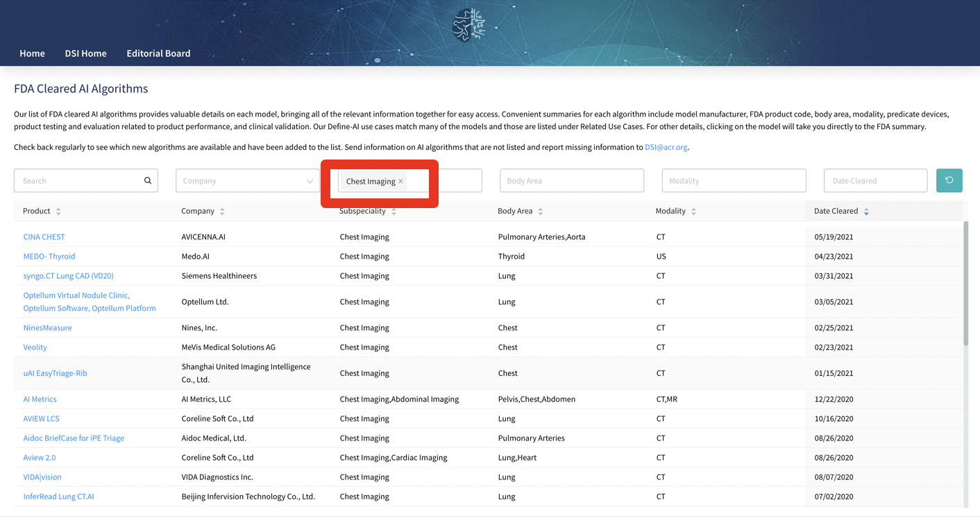Viewport: 980px width, 523px height.
Task: Click Pelvis,Chest,Abdomen body area cell
Action: point(537,399)
